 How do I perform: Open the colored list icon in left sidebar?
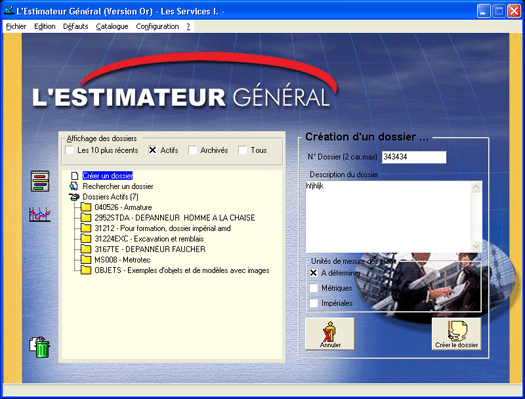(40, 181)
